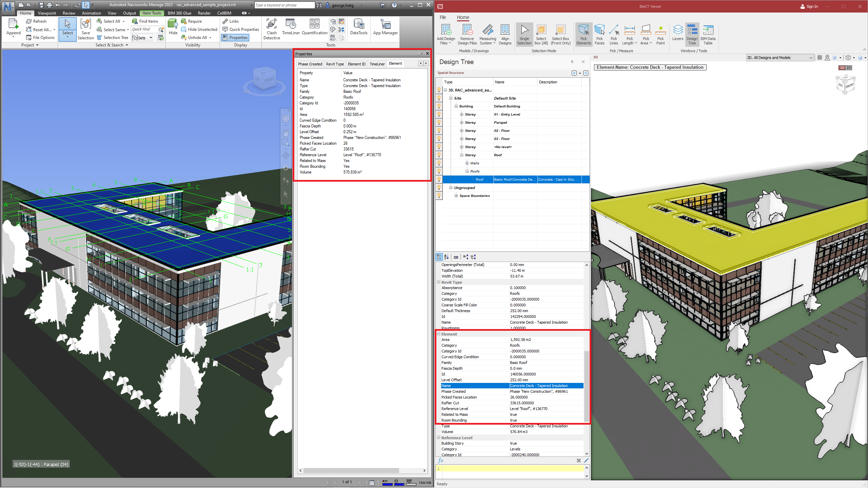Expand the 02 - Floor storey node
The width and height of the screenshot is (868, 488).
(x=461, y=131)
